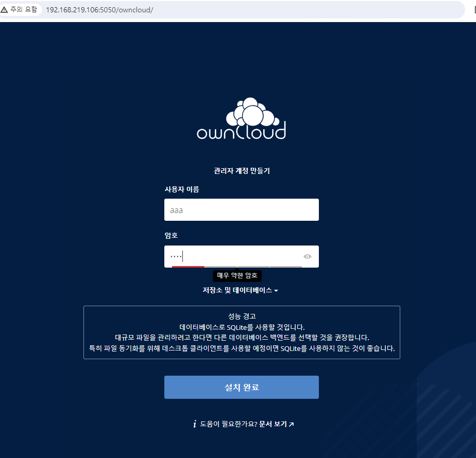
Task: Click the 성능 경고 warning title
Action: (x=242, y=316)
